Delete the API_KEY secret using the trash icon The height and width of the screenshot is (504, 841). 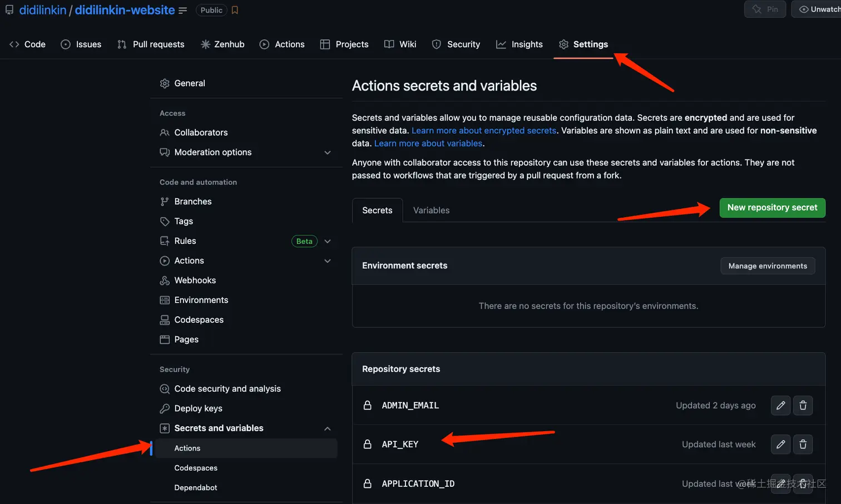[803, 444]
